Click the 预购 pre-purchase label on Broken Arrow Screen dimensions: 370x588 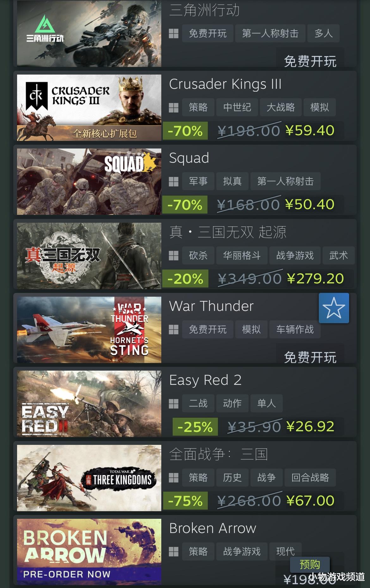tap(310, 564)
